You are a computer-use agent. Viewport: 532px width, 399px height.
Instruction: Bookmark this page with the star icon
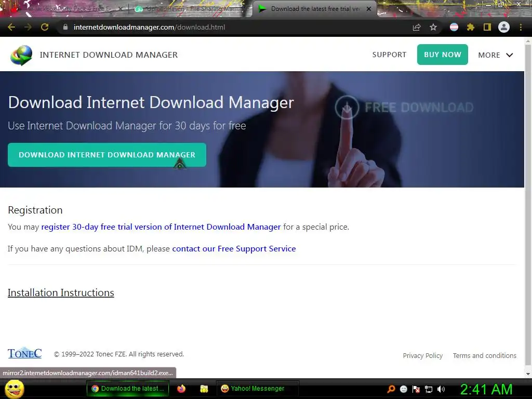click(x=433, y=27)
